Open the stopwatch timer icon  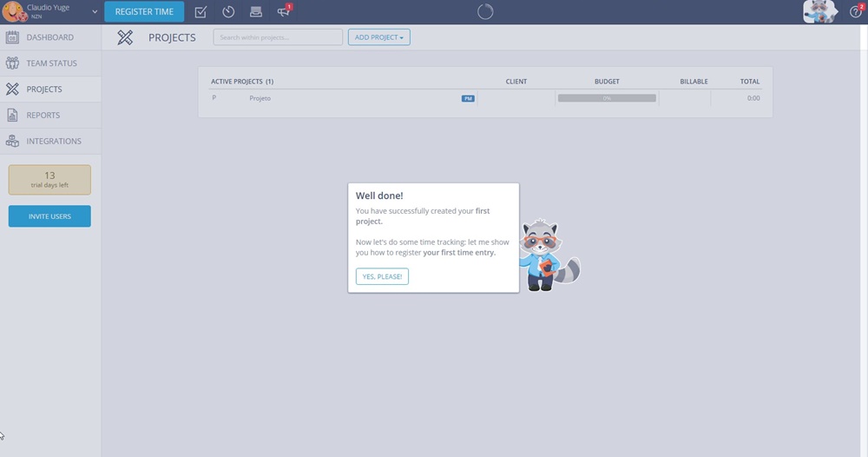click(228, 12)
